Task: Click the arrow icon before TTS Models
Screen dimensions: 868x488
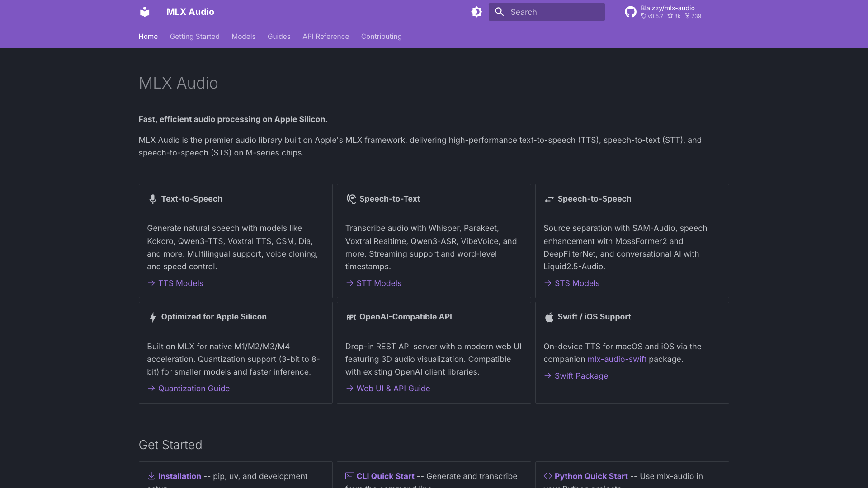Action: [x=151, y=283]
